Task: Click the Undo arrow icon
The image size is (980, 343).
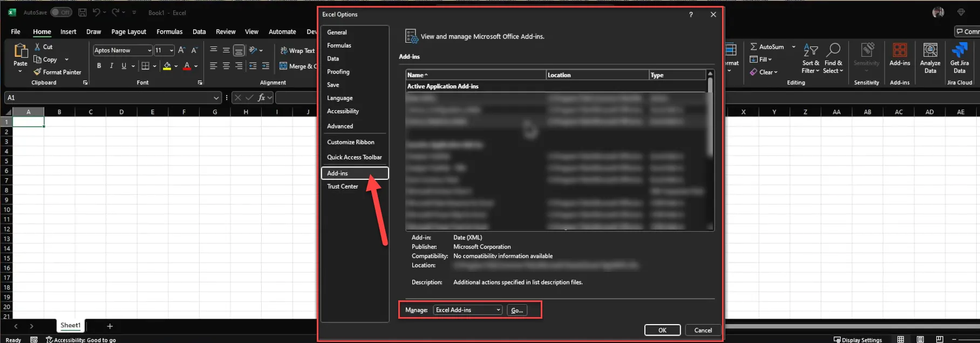Action: (96, 12)
